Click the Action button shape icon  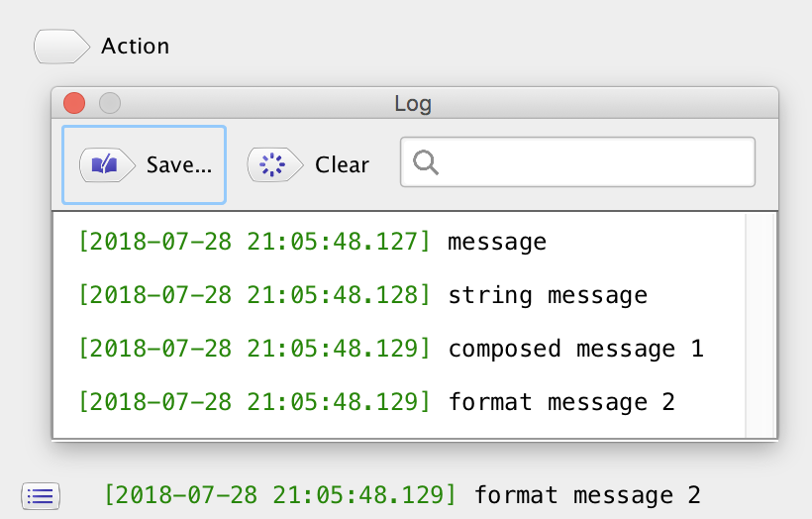pos(61,47)
